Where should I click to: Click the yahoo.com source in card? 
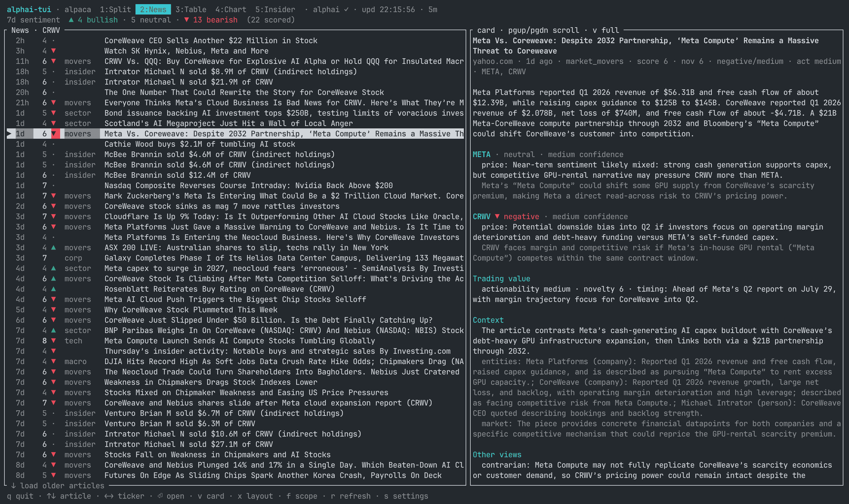coord(493,61)
